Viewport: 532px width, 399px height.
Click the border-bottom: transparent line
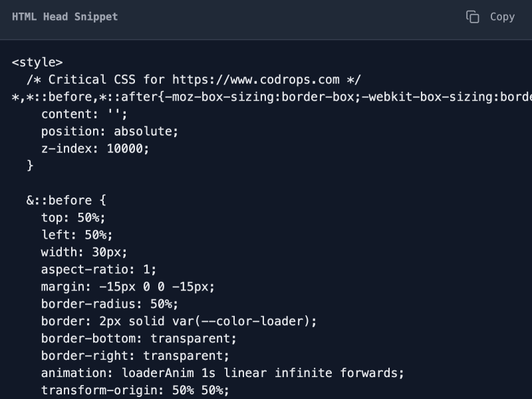[139, 338]
